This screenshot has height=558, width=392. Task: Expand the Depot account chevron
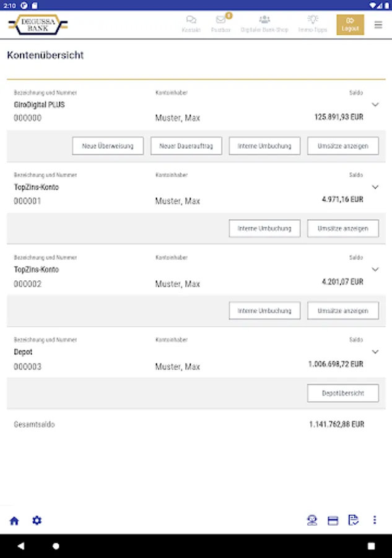click(374, 352)
